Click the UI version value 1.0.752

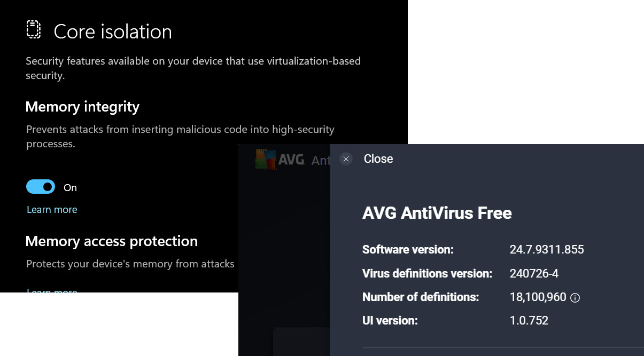coord(529,321)
